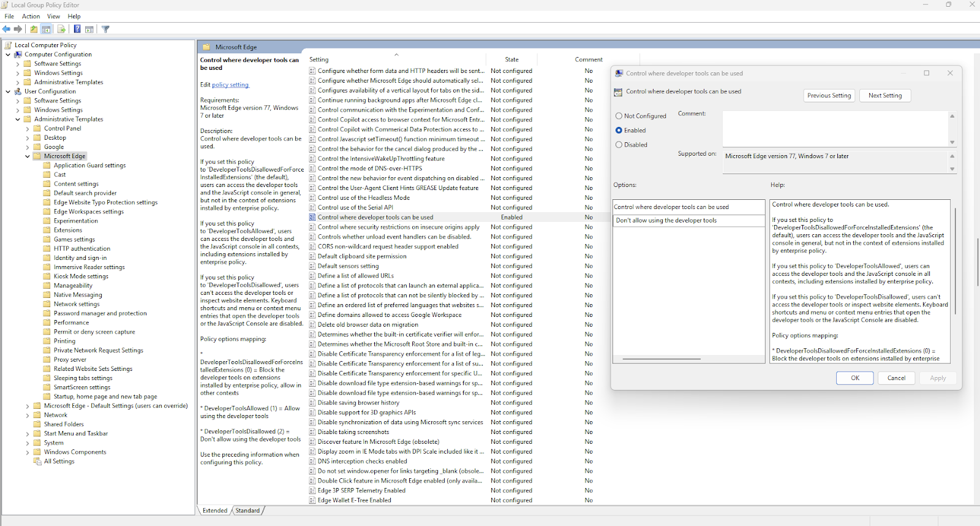Click the All Settings node icon

[x=37, y=461]
